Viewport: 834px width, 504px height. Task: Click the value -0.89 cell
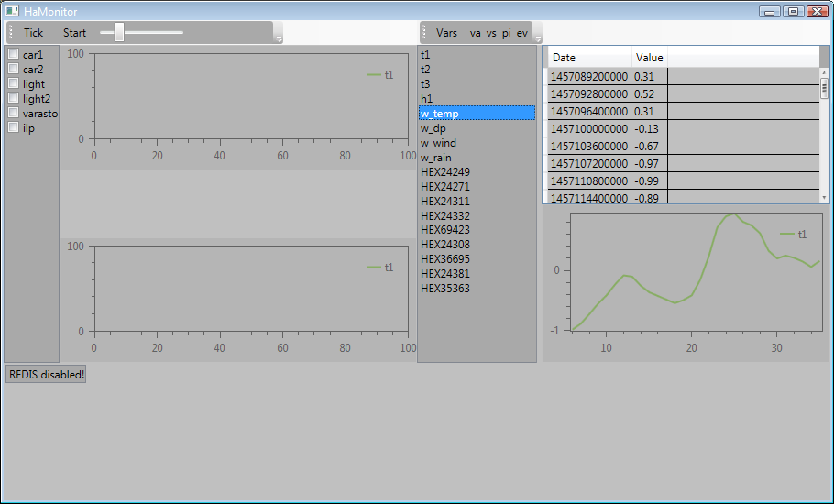tap(650, 197)
